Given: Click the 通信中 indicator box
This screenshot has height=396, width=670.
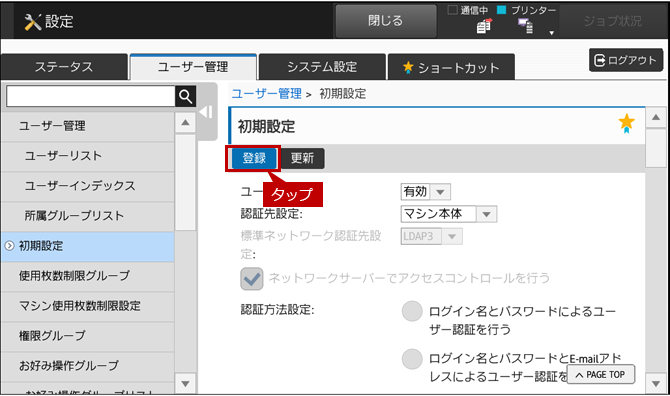Looking at the screenshot, I should tap(452, 10).
